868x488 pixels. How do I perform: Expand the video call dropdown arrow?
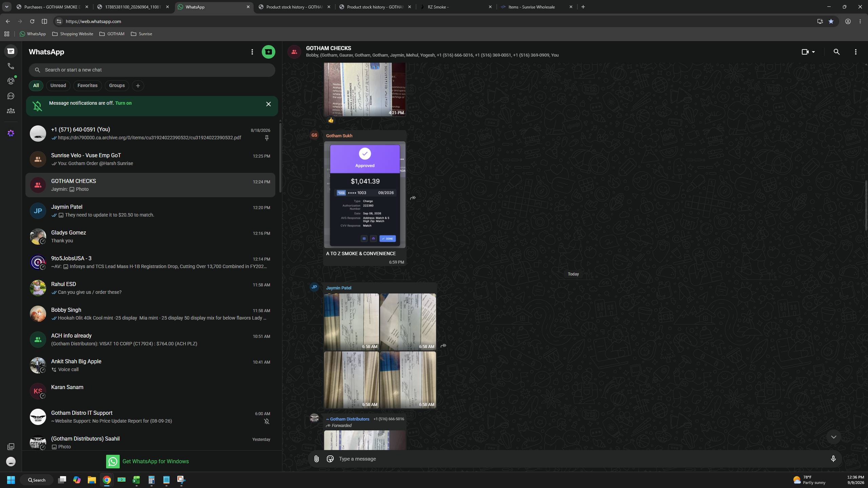pyautogui.click(x=813, y=52)
